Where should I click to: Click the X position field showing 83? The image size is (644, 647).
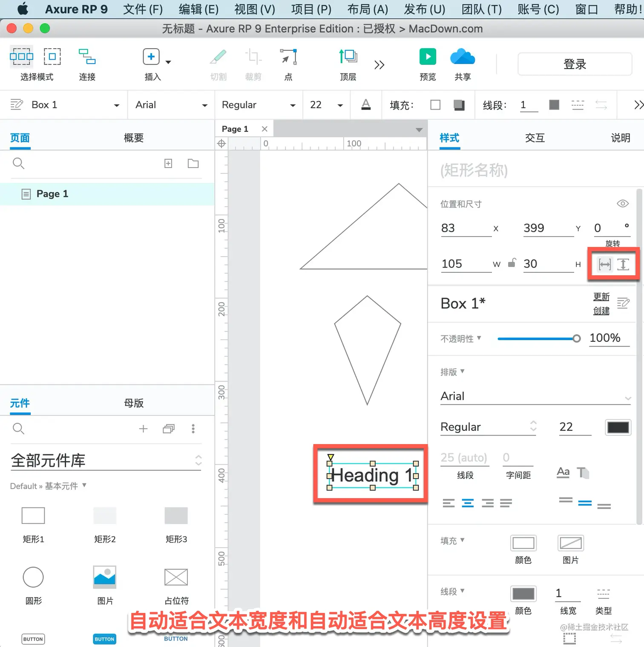click(x=466, y=228)
